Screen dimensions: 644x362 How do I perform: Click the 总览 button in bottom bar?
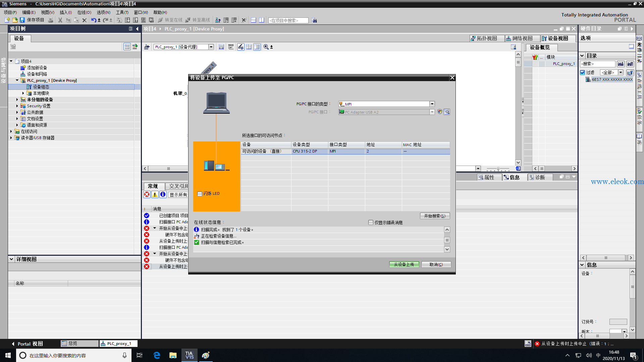[x=79, y=344]
